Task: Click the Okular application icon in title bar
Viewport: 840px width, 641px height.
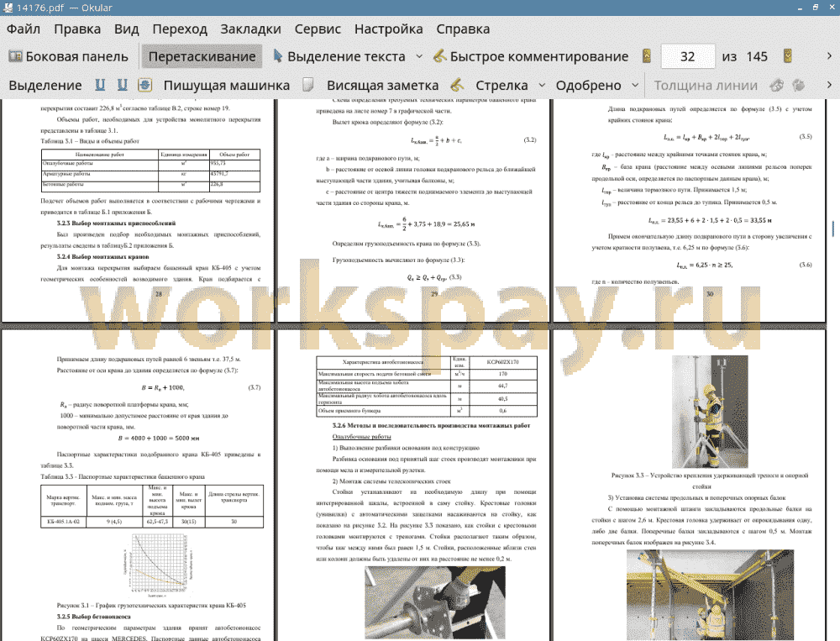Action: pyautogui.click(x=8, y=8)
